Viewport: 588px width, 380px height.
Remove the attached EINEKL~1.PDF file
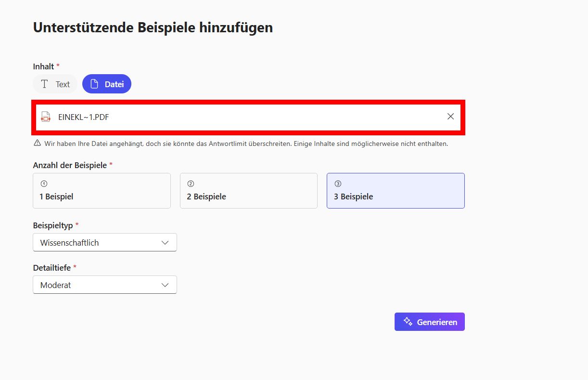tap(450, 117)
